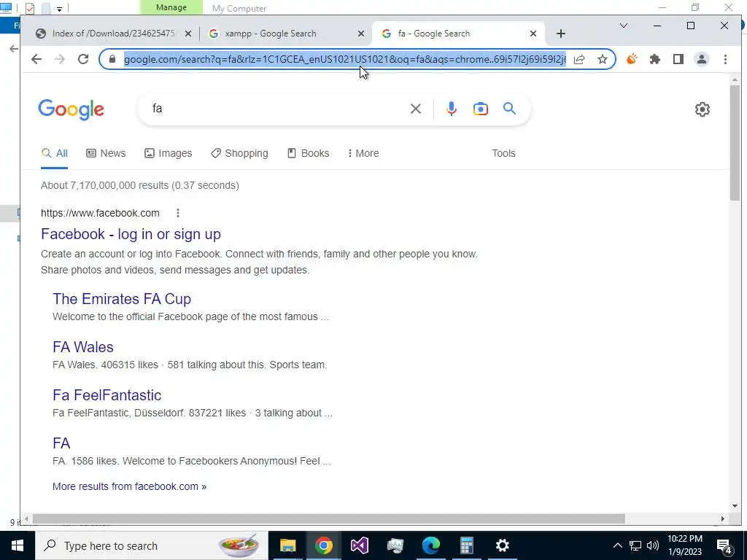Switch to News results
747x560 pixels.
tap(106, 153)
